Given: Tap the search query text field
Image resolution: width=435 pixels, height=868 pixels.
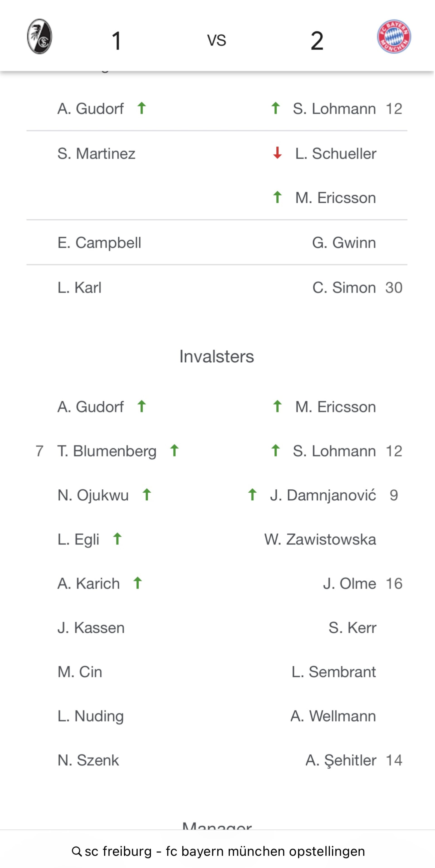Looking at the screenshot, I should 225,851.
